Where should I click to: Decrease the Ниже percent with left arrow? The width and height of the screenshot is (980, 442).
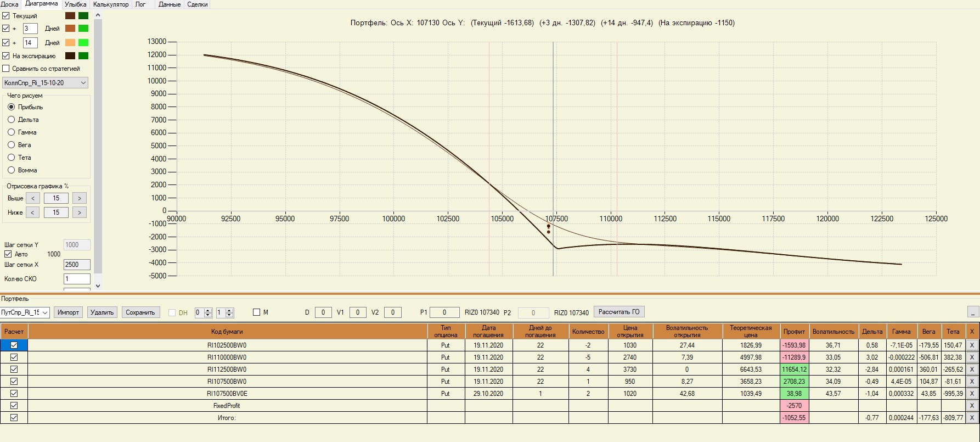pos(33,212)
